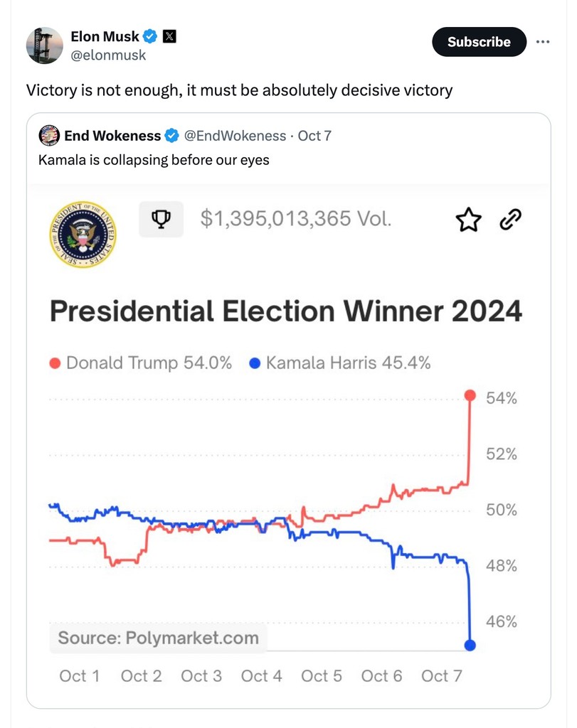577x728 pixels.
Task: Favorite the market with the star icon
Action: (468, 220)
